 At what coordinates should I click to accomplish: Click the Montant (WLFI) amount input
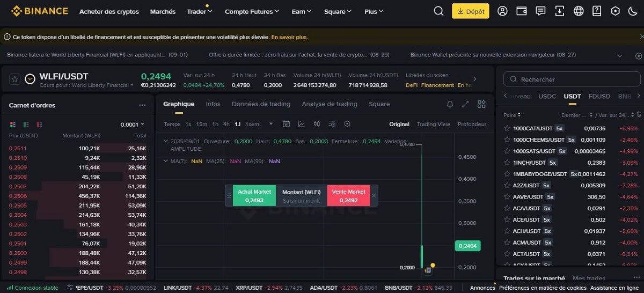click(301, 201)
